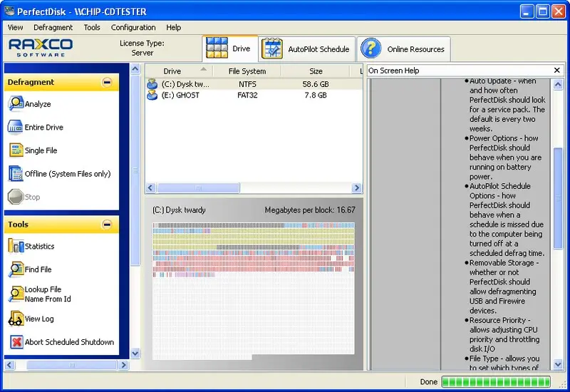Screen dimensions: 570x392
Task: Collapse the Tools panel section
Action: coord(107,225)
